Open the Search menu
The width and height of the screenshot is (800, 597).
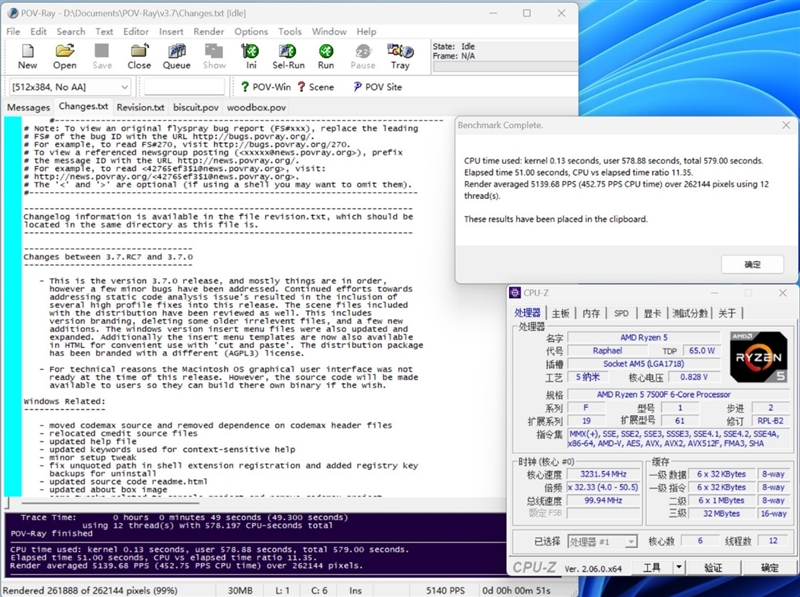(71, 31)
